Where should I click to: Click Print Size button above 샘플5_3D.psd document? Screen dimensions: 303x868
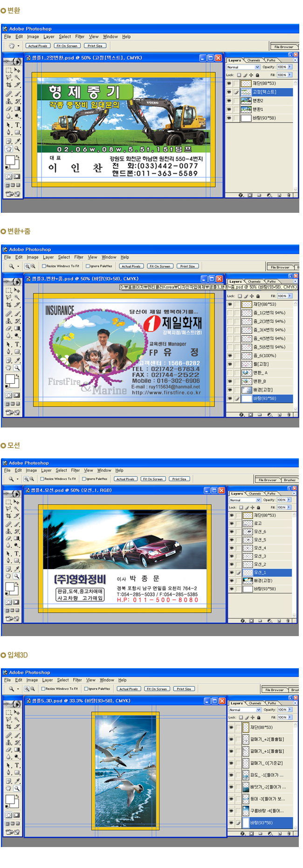point(184,689)
